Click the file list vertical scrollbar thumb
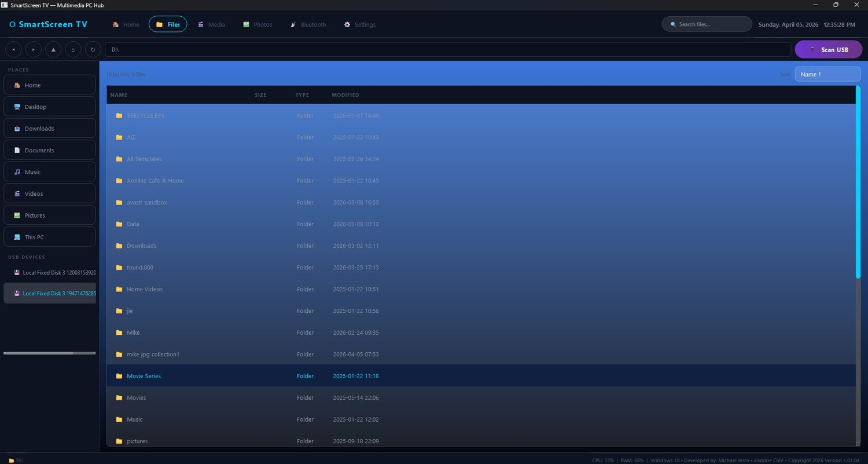This screenshot has width=868, height=464. [858, 182]
